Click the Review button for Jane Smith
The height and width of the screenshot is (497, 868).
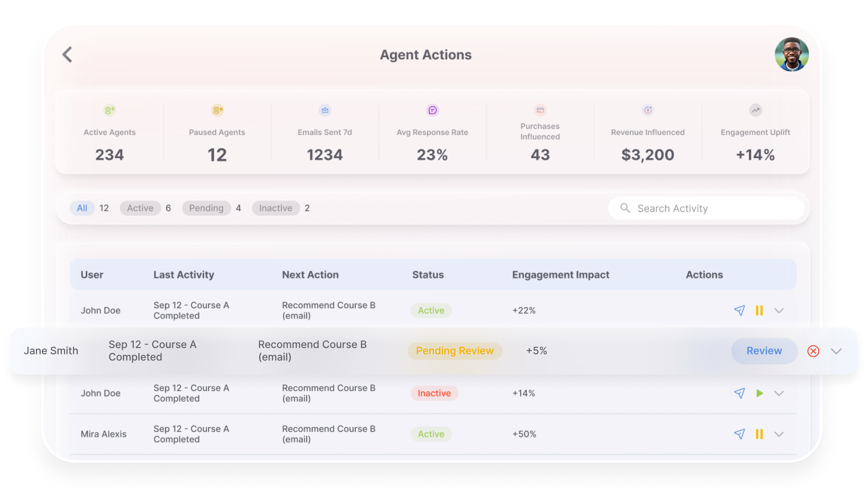click(764, 351)
